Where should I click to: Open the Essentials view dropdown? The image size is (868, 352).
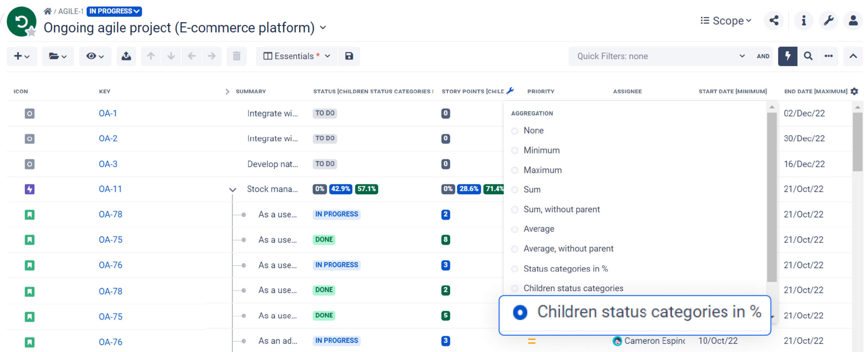coord(296,56)
